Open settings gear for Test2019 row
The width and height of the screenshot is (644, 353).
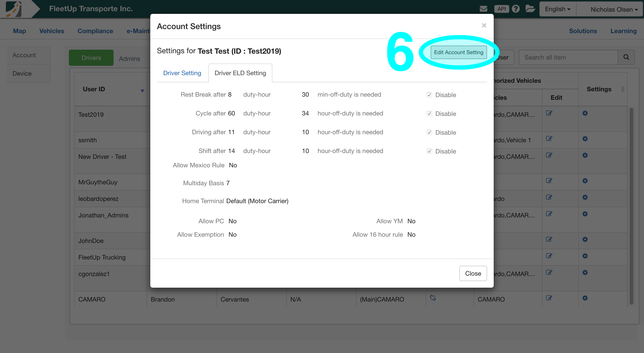point(585,113)
